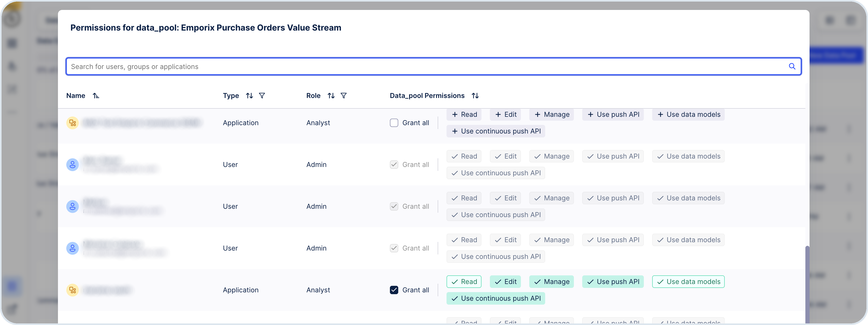The height and width of the screenshot is (325, 868).
Task: Uncheck Grant all on the bottom Application row
Action: click(x=394, y=290)
